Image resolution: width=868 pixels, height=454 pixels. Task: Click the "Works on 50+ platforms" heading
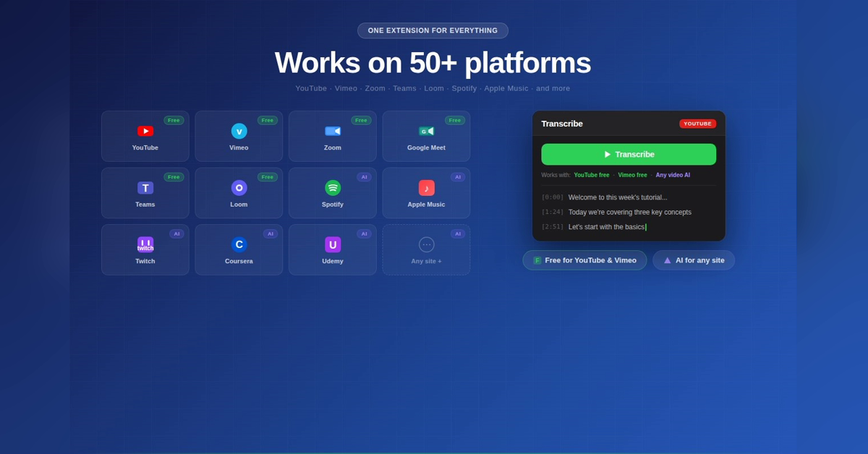pyautogui.click(x=433, y=63)
